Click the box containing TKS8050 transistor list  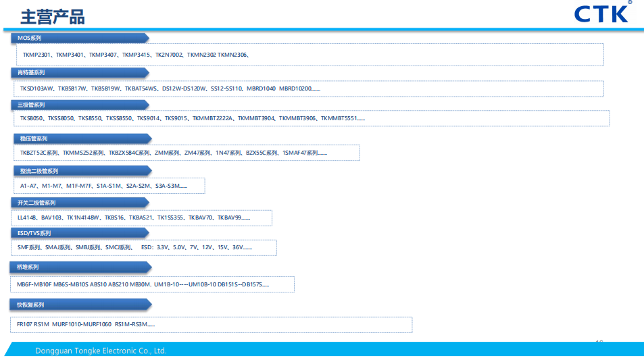pyautogui.click(x=311, y=118)
